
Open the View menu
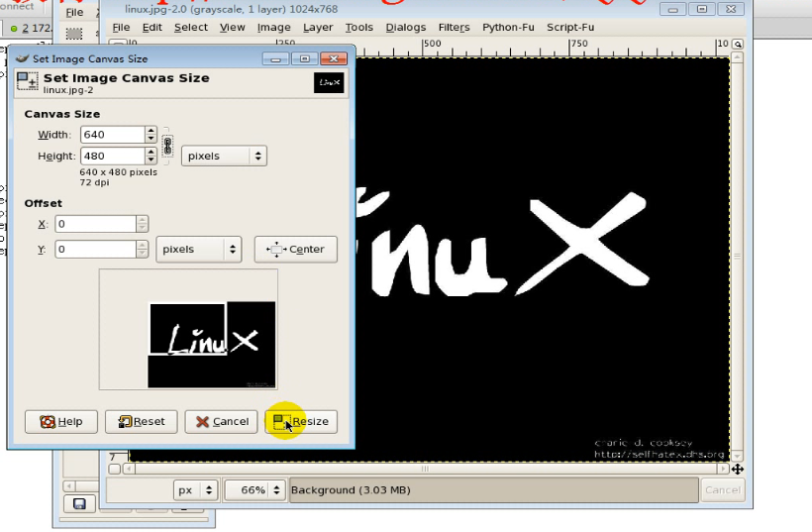pyautogui.click(x=232, y=28)
